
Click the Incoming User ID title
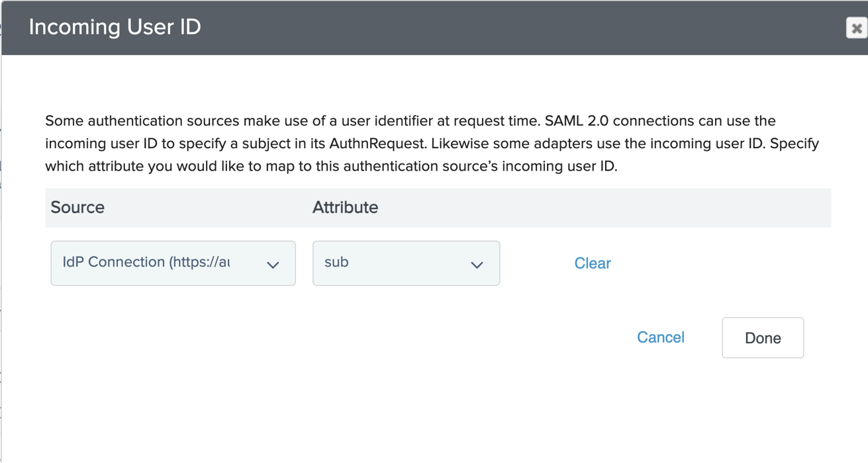115,27
